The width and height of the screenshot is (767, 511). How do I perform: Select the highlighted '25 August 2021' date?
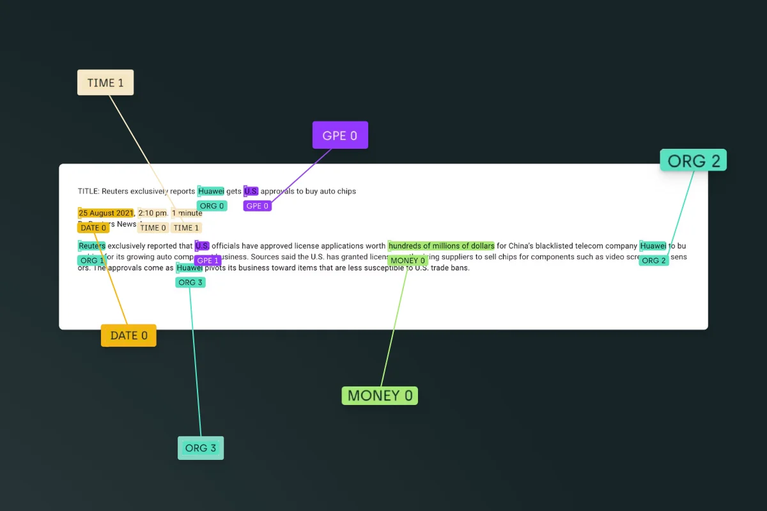pyautogui.click(x=106, y=213)
